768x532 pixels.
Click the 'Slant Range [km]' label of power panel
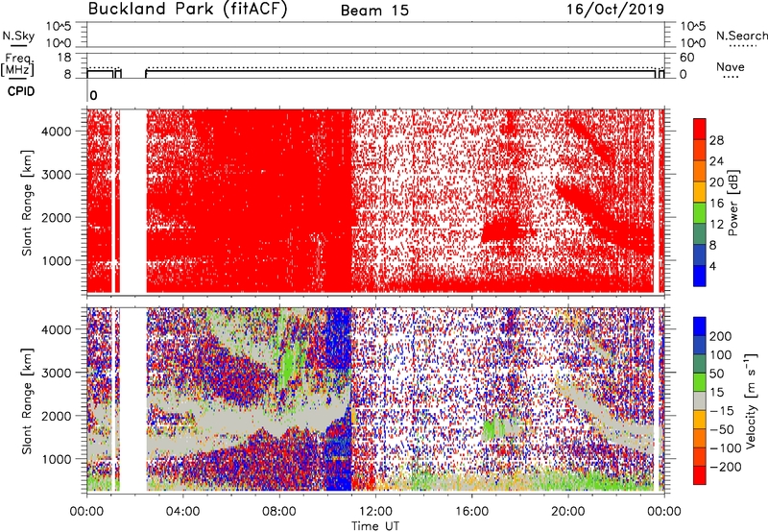pos(27,203)
